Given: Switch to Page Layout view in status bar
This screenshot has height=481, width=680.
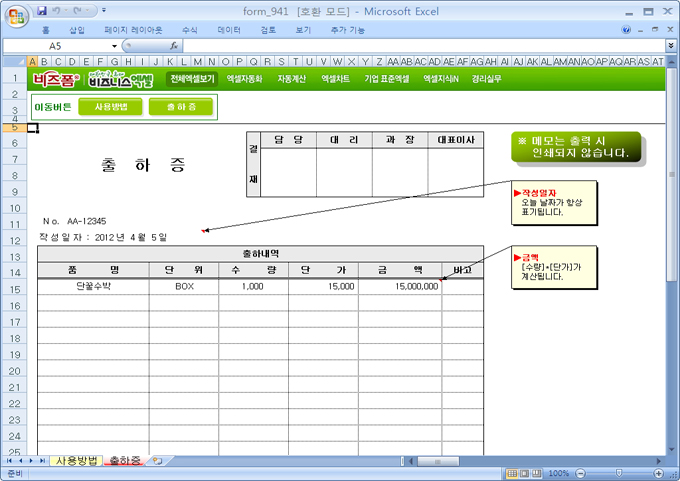Looking at the screenshot, I should [524, 473].
